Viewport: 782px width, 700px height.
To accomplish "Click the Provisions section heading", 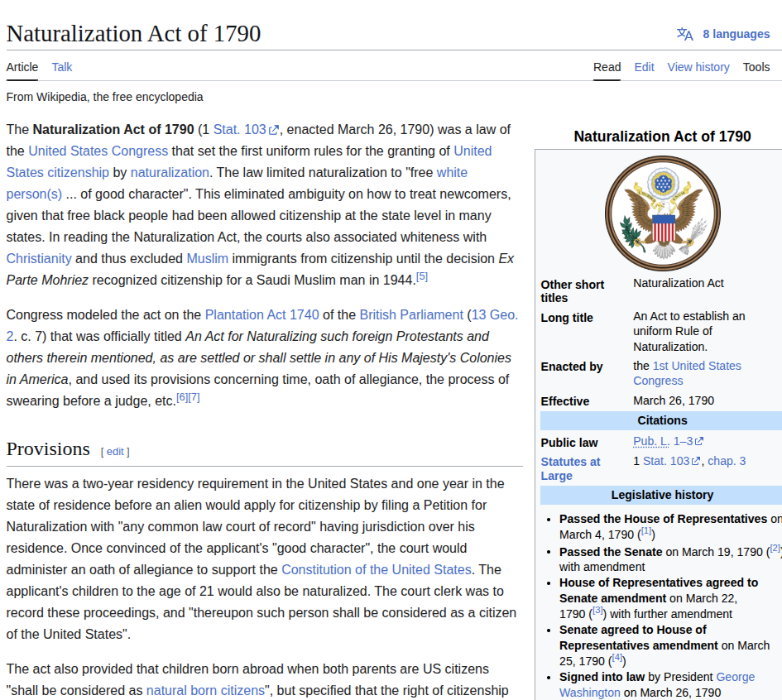I will coord(48,449).
